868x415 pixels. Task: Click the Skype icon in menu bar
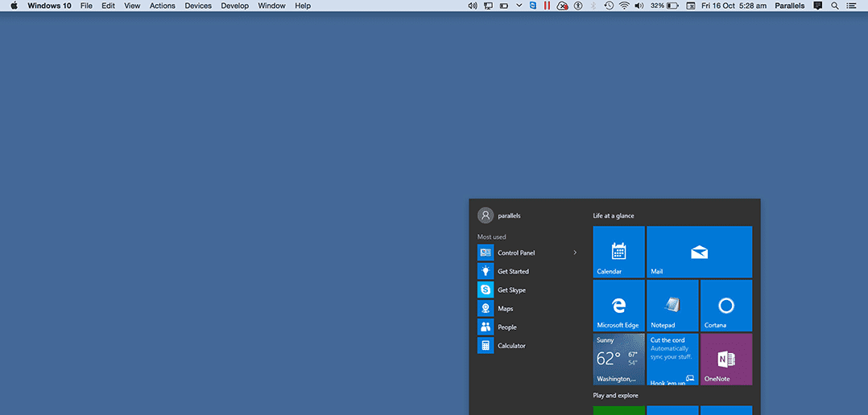point(532,6)
